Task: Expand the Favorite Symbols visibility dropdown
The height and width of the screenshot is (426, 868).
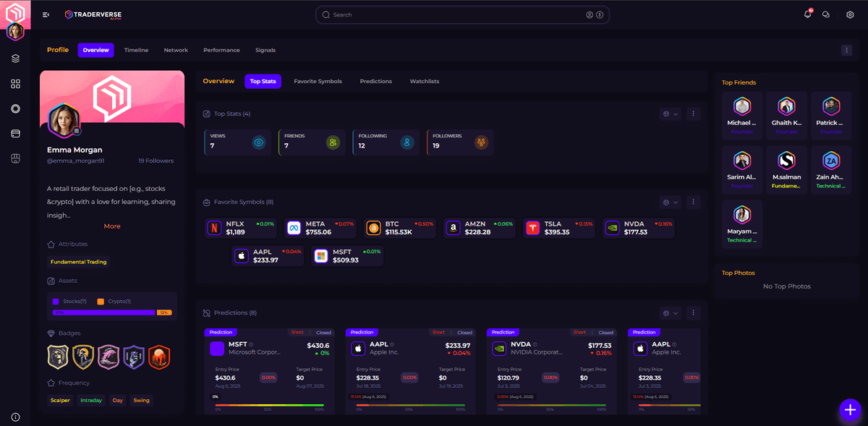Action: pos(671,202)
